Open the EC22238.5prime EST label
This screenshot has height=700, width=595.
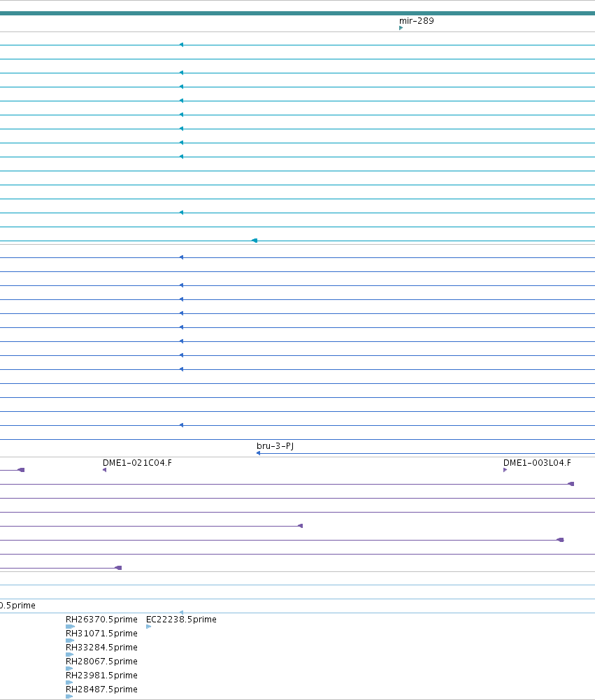pos(181,620)
